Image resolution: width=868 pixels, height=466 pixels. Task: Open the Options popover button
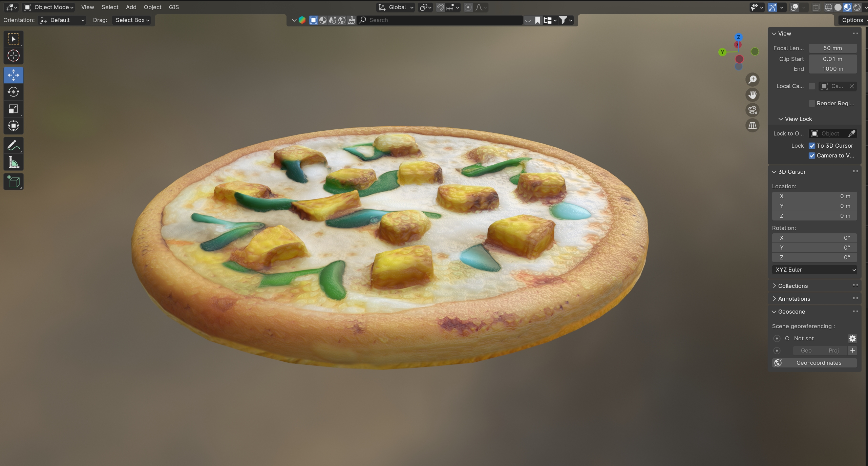click(x=853, y=20)
